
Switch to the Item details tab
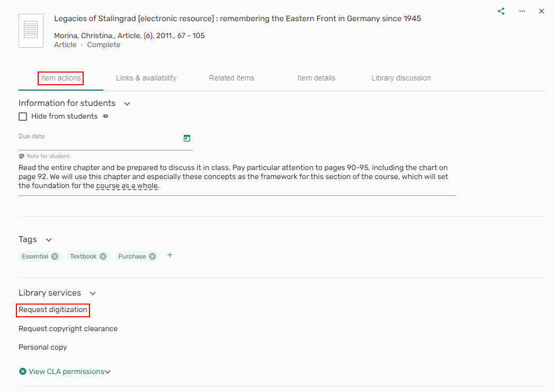tap(316, 78)
